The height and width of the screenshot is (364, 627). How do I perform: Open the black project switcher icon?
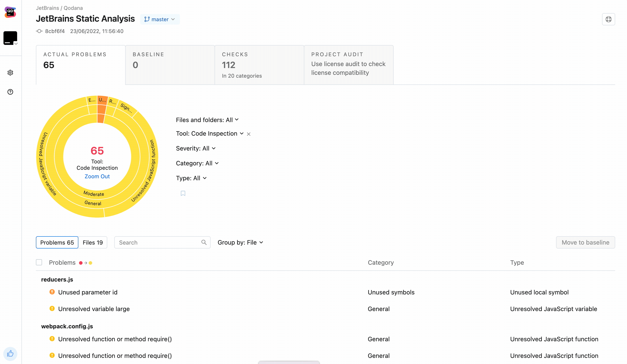click(10, 38)
